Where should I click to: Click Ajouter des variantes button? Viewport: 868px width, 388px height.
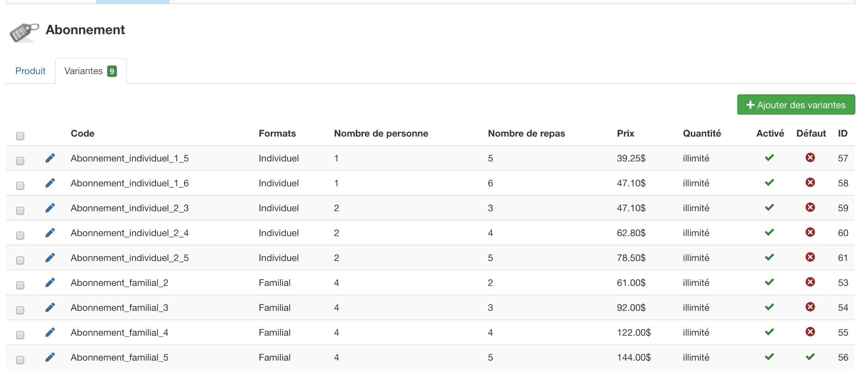796,105
